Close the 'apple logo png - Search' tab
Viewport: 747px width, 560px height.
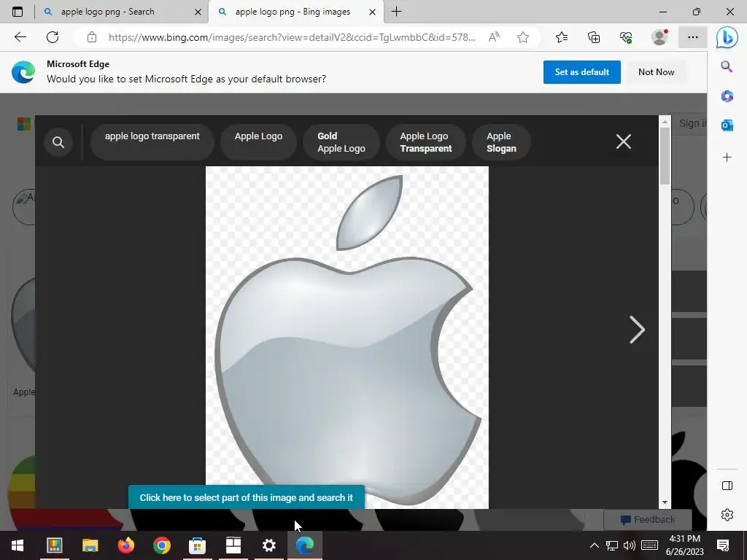pos(198,12)
